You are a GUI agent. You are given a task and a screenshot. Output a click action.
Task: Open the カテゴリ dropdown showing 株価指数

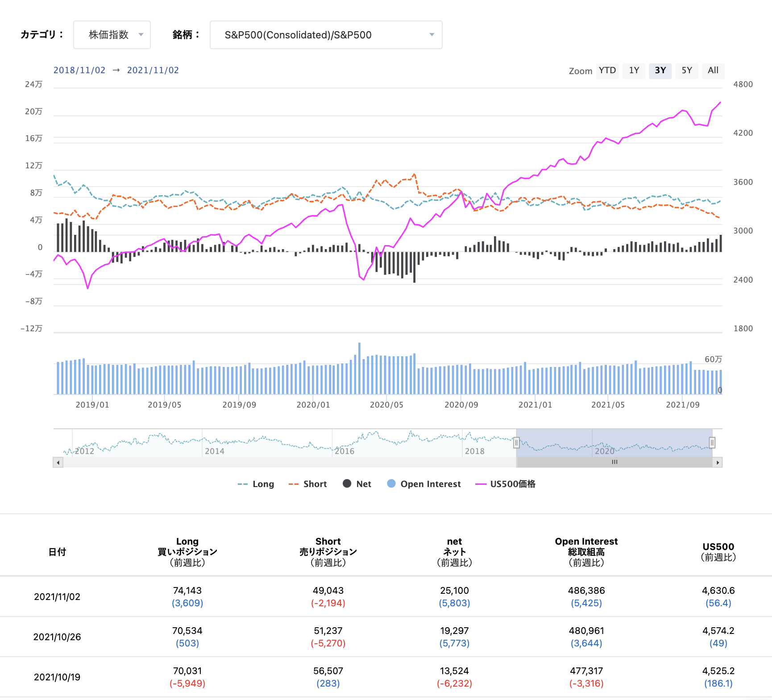[x=112, y=35]
